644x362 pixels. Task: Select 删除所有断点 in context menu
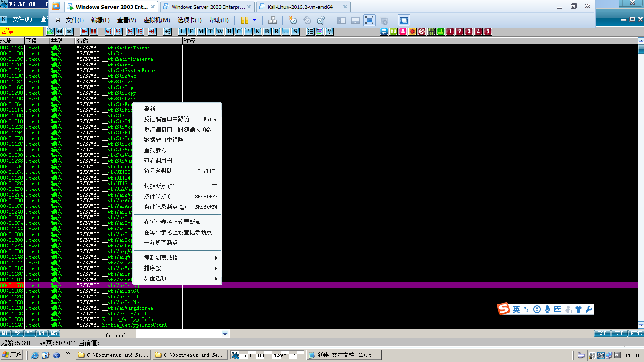tap(161, 243)
